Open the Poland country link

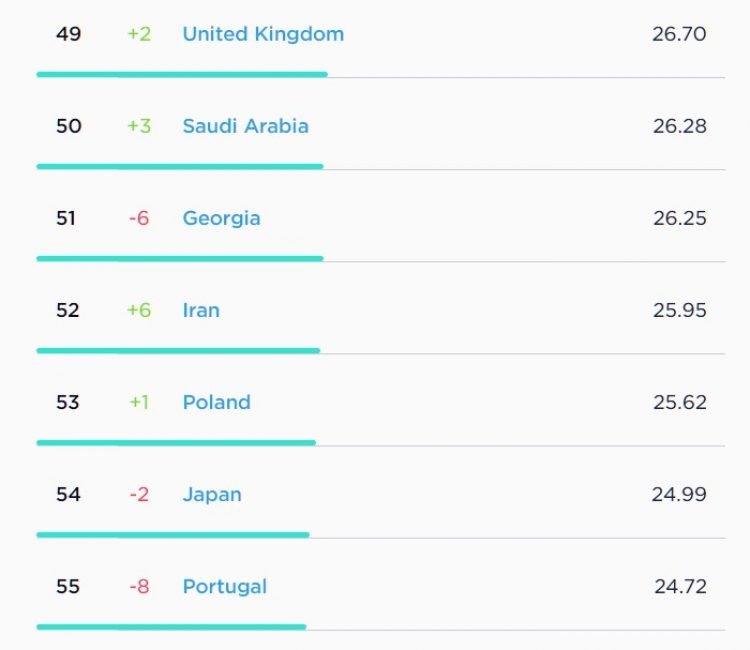[216, 402]
